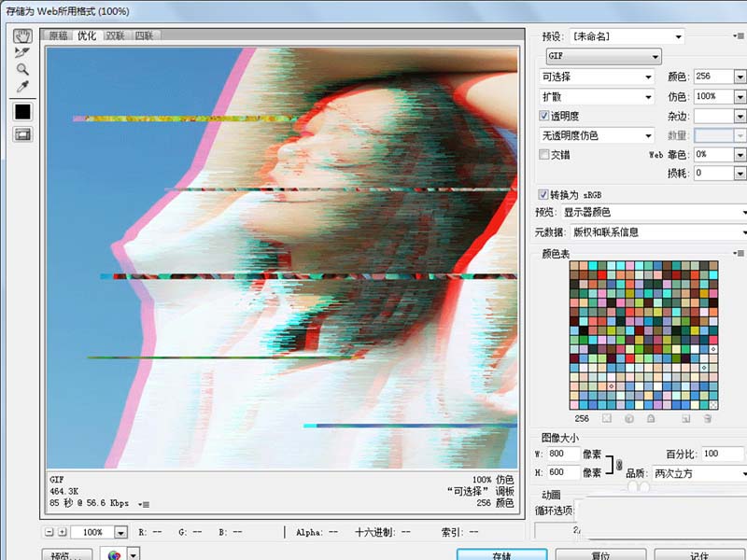Image resolution: width=747 pixels, height=560 pixels.
Task: Click the black eyedropper color swatch
Action: (22, 111)
